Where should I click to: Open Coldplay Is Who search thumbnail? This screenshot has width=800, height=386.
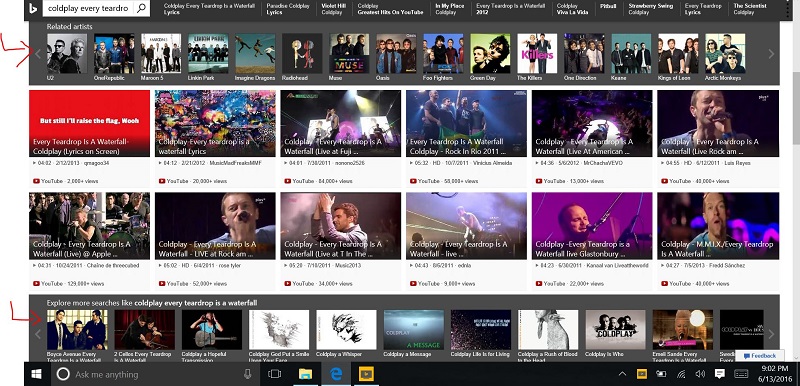click(x=615, y=330)
